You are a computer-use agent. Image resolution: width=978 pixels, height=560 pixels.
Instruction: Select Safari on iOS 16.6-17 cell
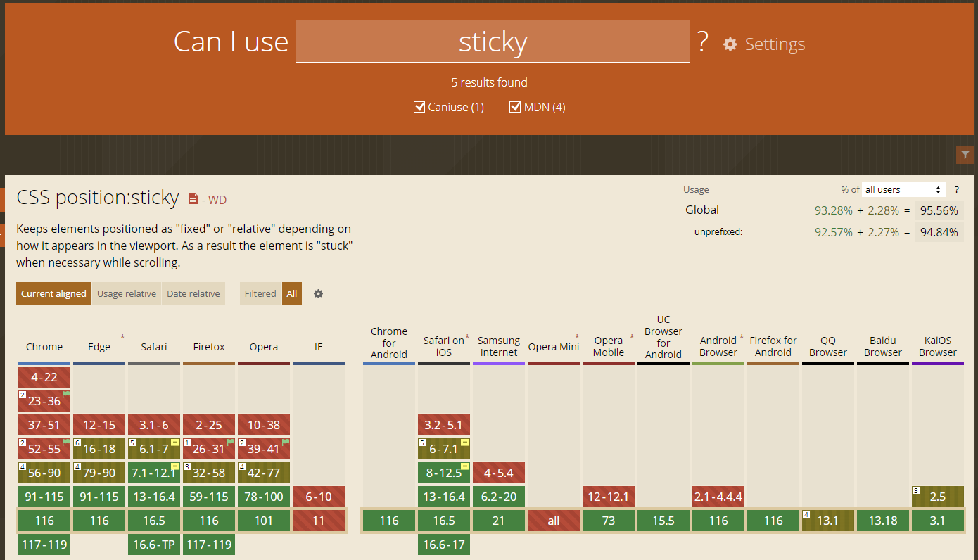coord(444,545)
